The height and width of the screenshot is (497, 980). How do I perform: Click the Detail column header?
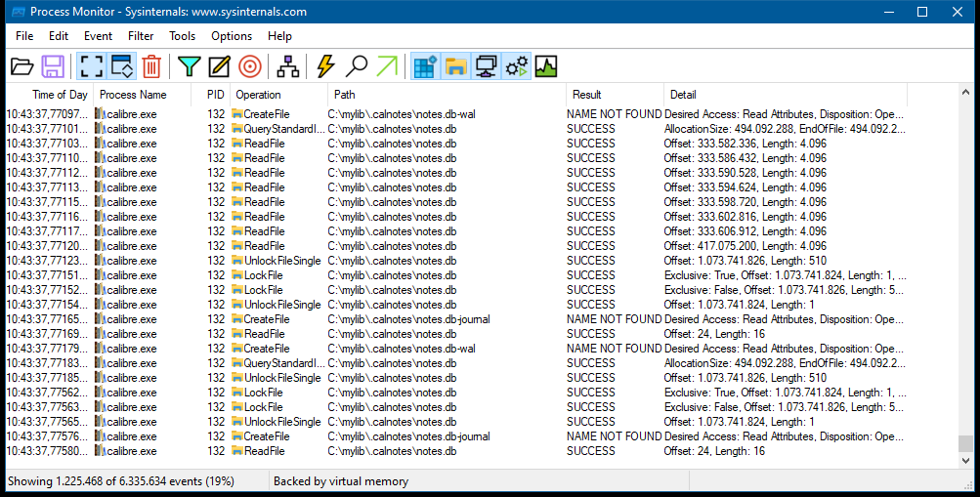(785, 95)
